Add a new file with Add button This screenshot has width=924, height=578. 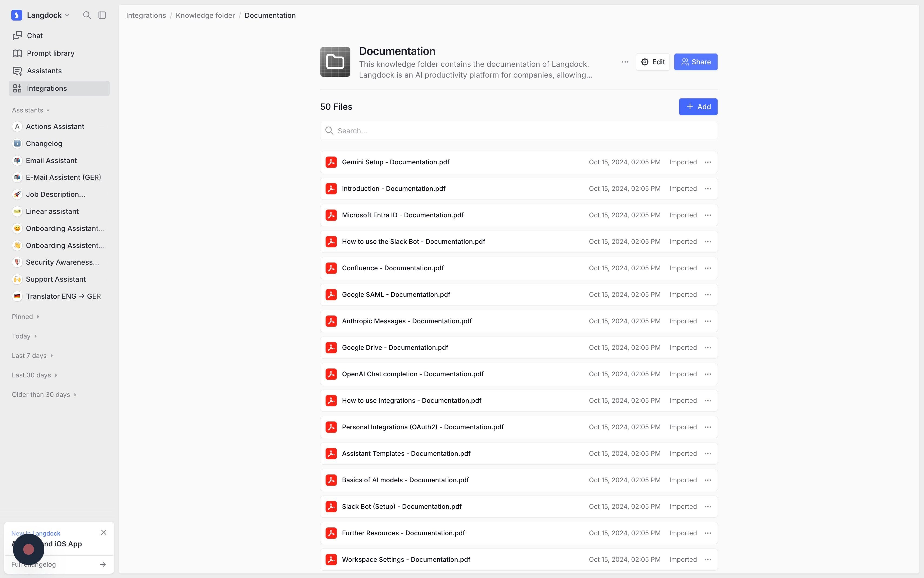(698, 107)
